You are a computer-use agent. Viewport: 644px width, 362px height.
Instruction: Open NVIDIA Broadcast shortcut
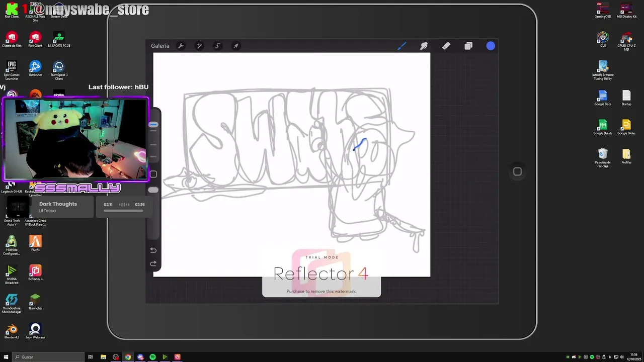(x=12, y=275)
